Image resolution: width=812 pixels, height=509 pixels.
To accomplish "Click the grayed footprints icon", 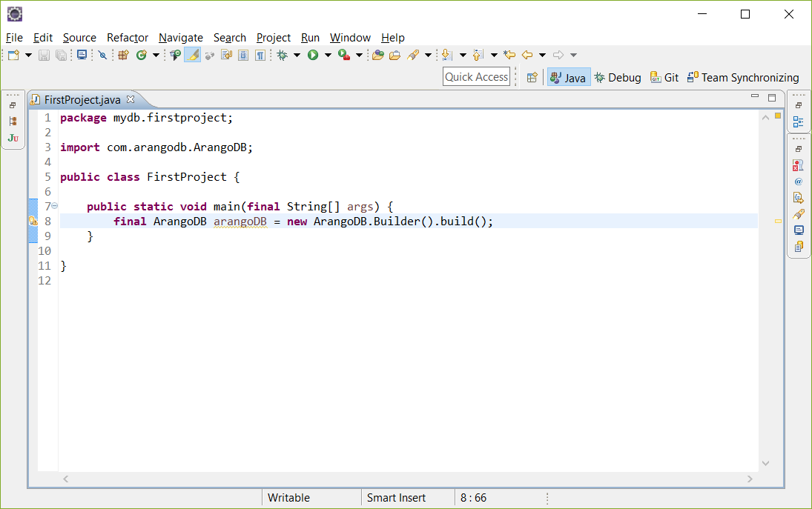I will 210,55.
